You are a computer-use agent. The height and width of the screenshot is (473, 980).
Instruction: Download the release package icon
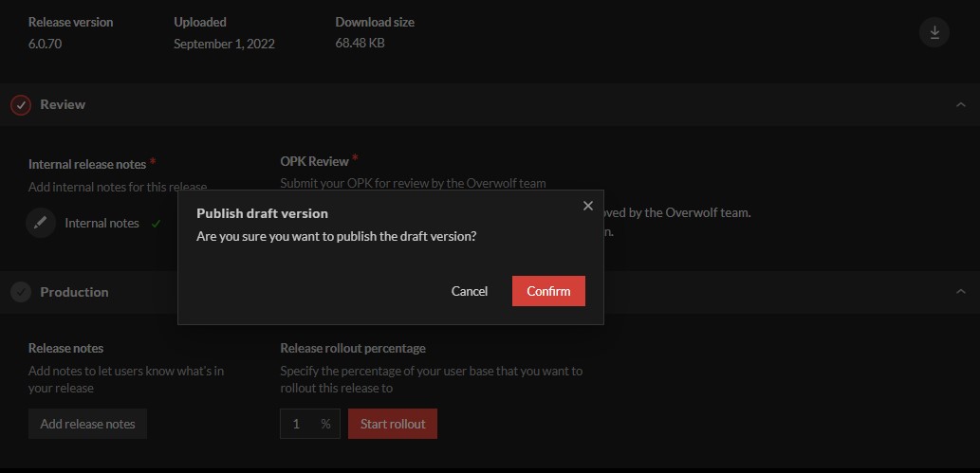[x=934, y=32]
